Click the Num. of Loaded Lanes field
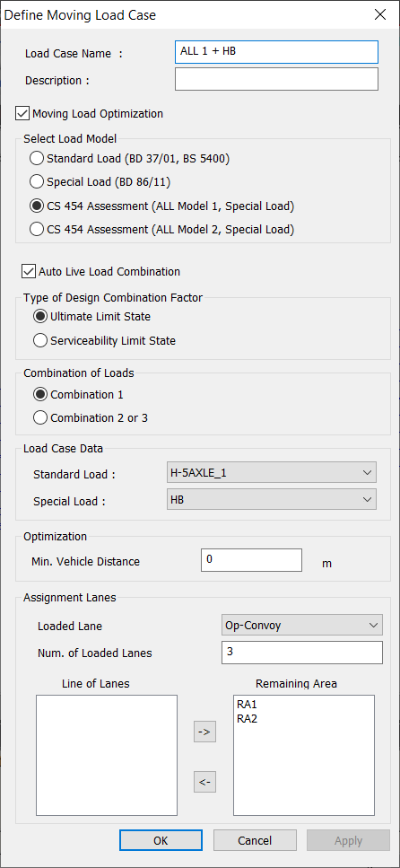 click(302, 652)
